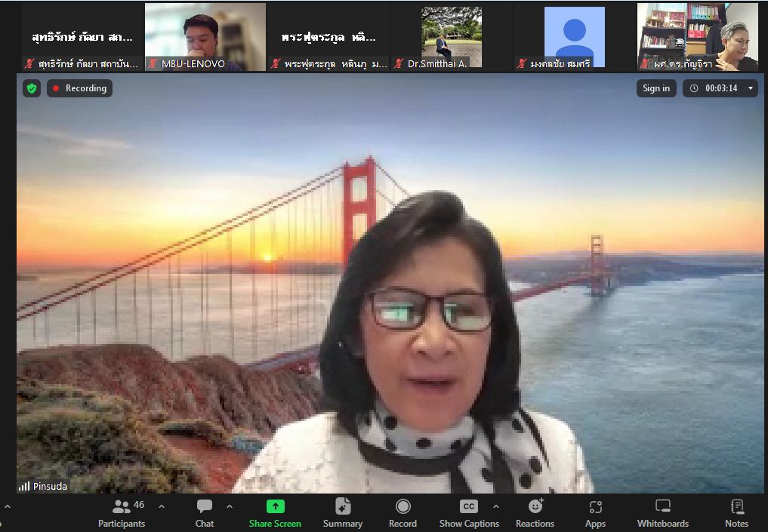Viewport: 768px width, 532px height.
Task: Click the green encryption shield icon
Action: [31, 88]
